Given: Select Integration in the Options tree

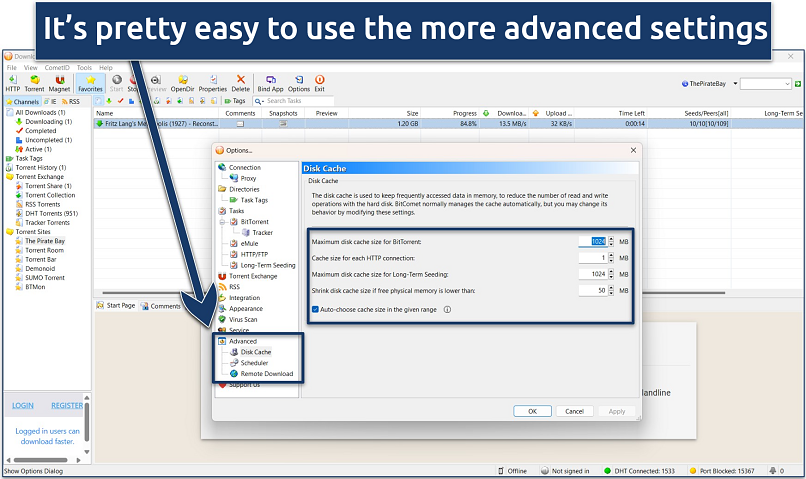Looking at the screenshot, I should click(x=244, y=298).
